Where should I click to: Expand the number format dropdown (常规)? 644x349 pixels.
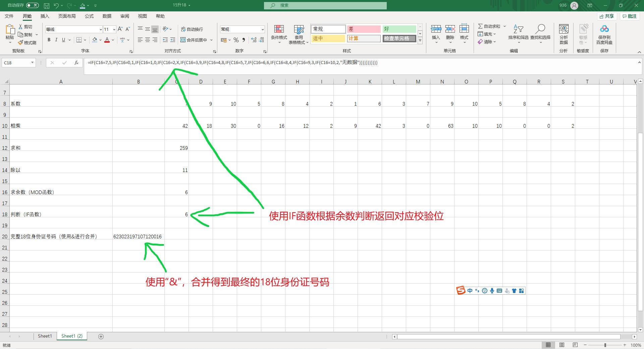[x=262, y=30]
